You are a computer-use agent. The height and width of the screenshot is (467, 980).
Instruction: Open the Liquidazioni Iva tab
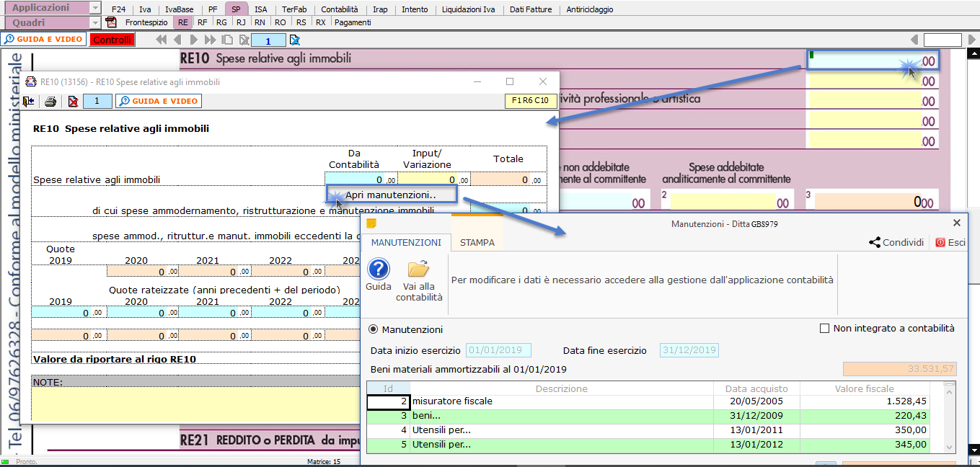[x=469, y=9]
